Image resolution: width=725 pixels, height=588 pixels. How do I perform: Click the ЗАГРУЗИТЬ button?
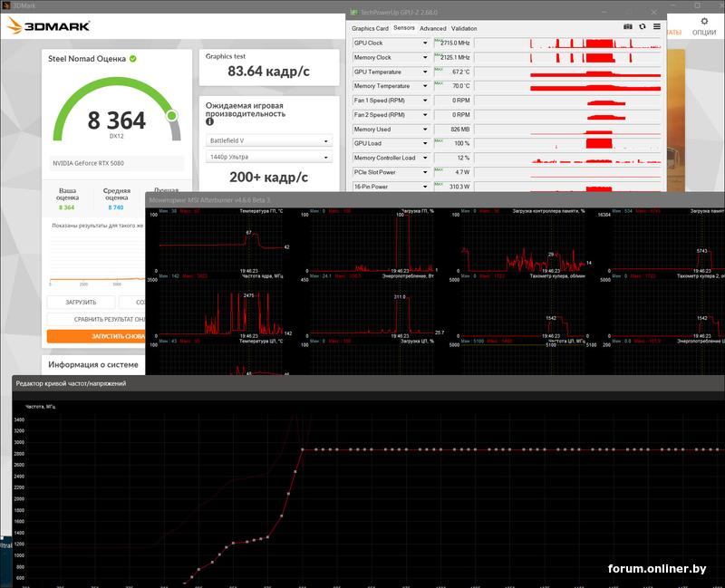pyautogui.click(x=81, y=303)
